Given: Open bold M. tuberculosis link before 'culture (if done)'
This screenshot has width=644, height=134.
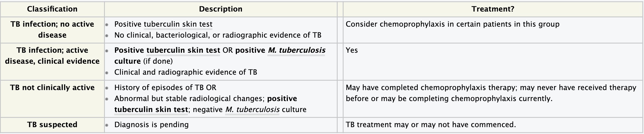Looking at the screenshot, I should tap(296, 50).
